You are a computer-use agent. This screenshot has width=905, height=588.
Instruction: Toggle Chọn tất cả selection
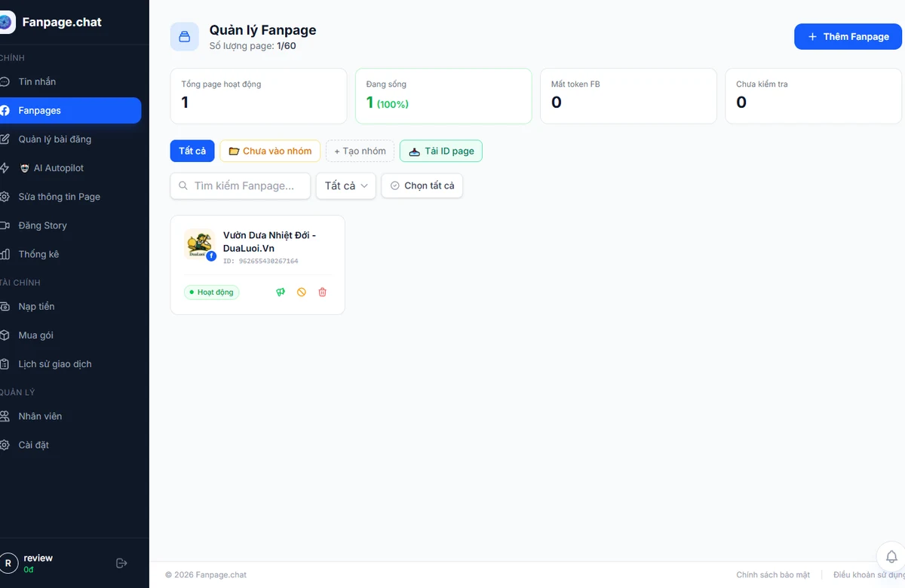[x=422, y=185]
